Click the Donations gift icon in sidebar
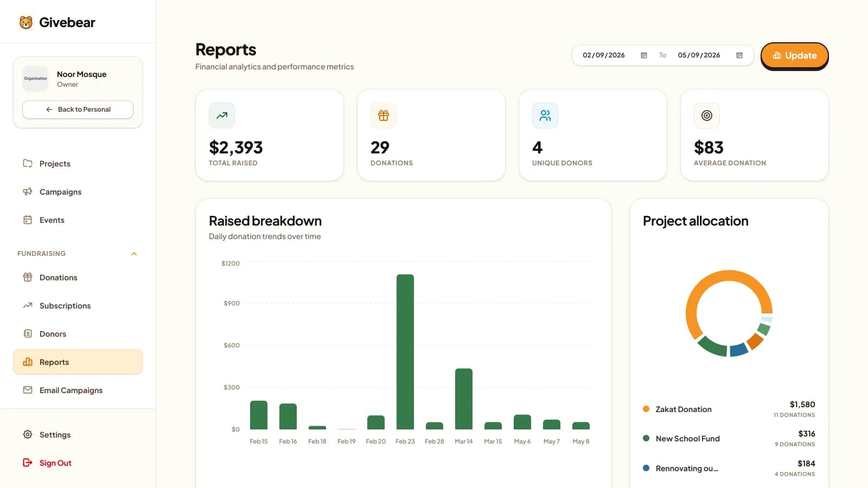 click(x=28, y=277)
